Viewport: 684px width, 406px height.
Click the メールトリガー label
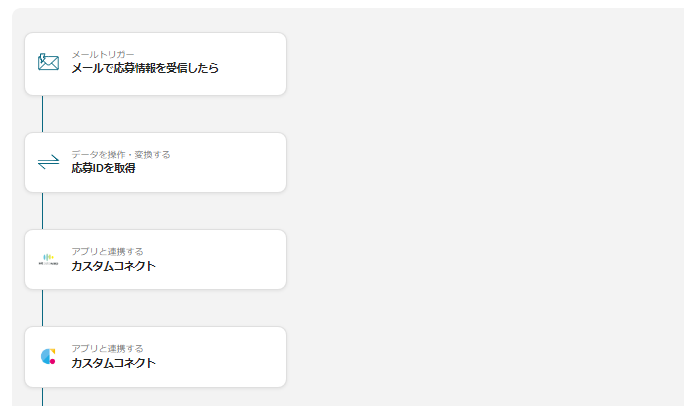[102, 54]
